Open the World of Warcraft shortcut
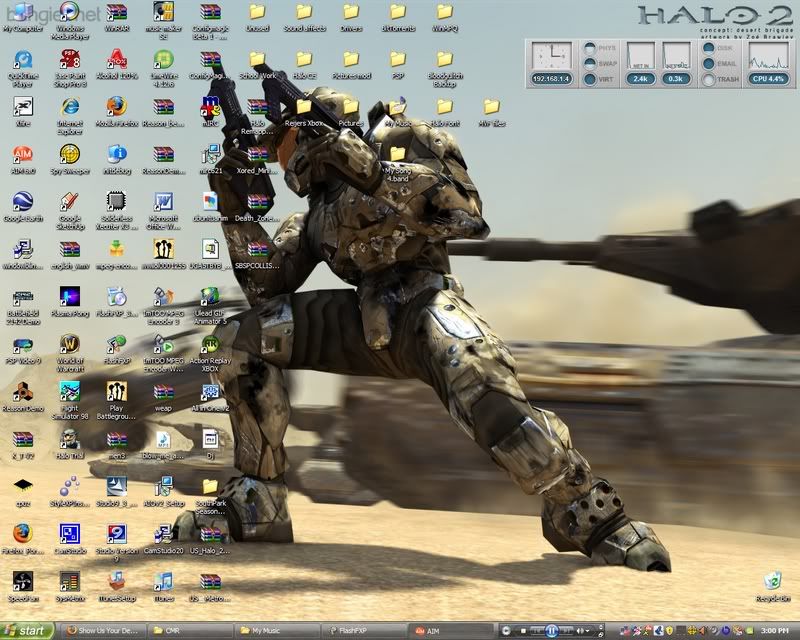Image resolution: width=800 pixels, height=640 pixels. 70,353
